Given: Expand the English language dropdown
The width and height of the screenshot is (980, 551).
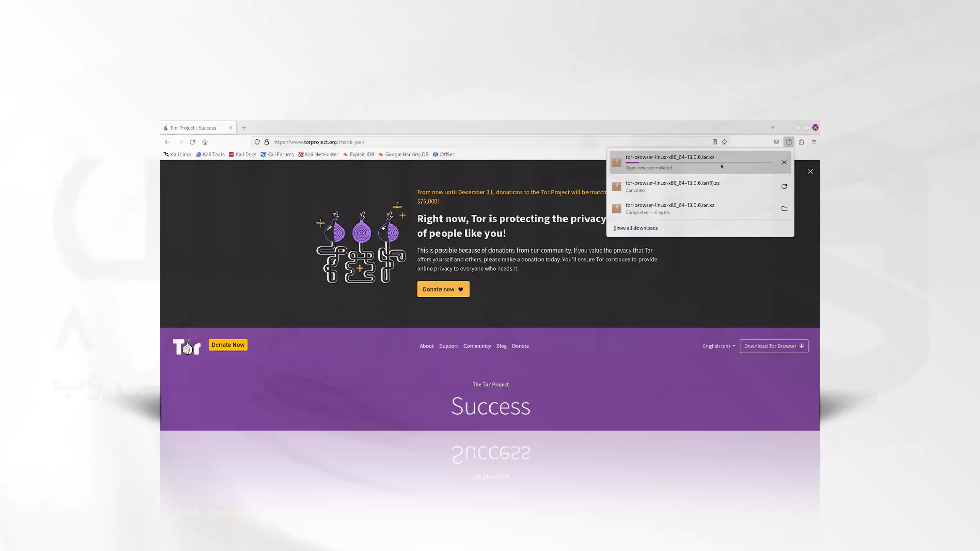Looking at the screenshot, I should [718, 346].
